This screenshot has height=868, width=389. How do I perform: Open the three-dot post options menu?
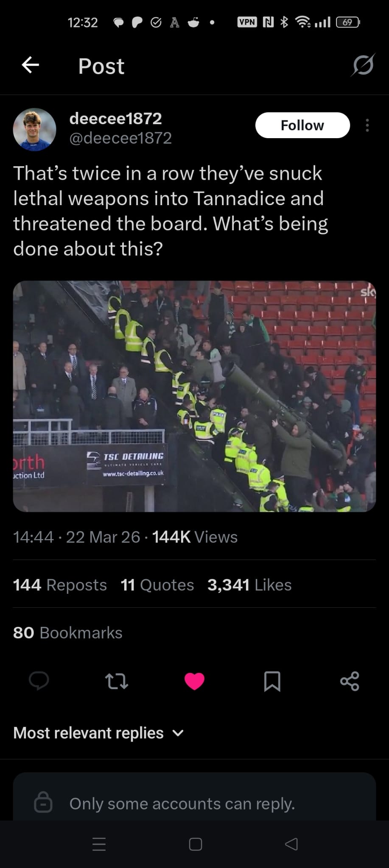[x=367, y=125]
